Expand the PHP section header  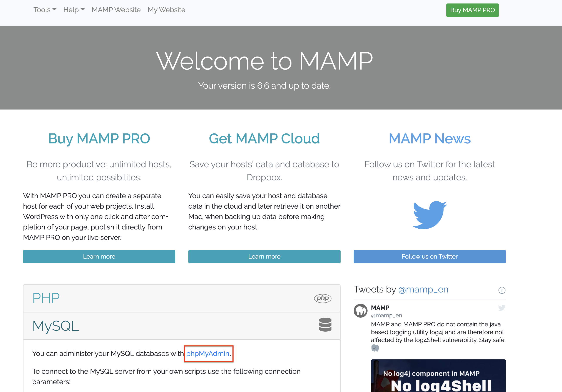tap(182, 298)
